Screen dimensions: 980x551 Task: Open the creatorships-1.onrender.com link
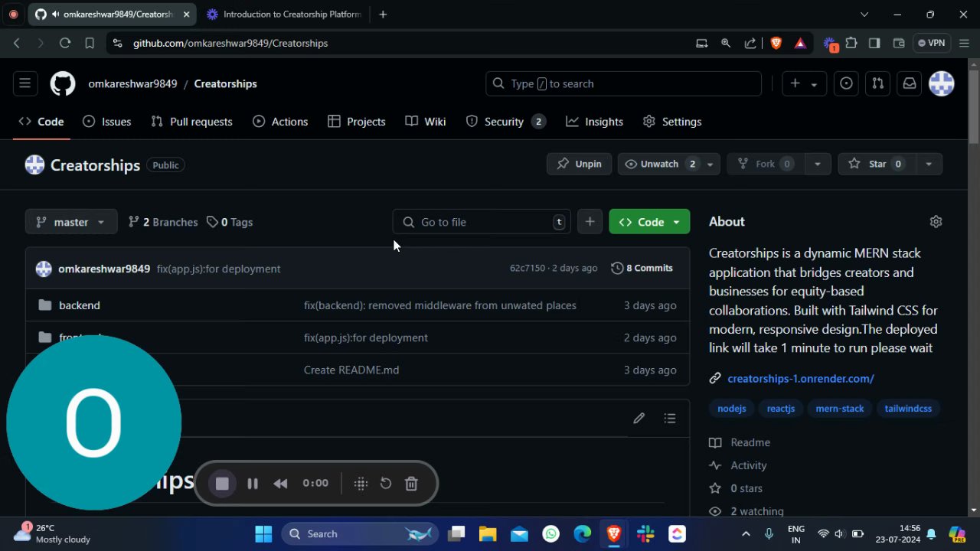801,378
